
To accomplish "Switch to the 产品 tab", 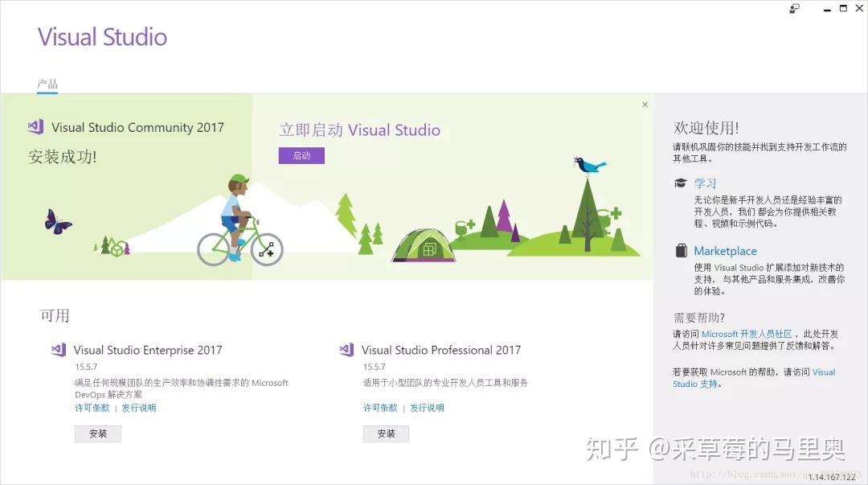I will 46,83.
